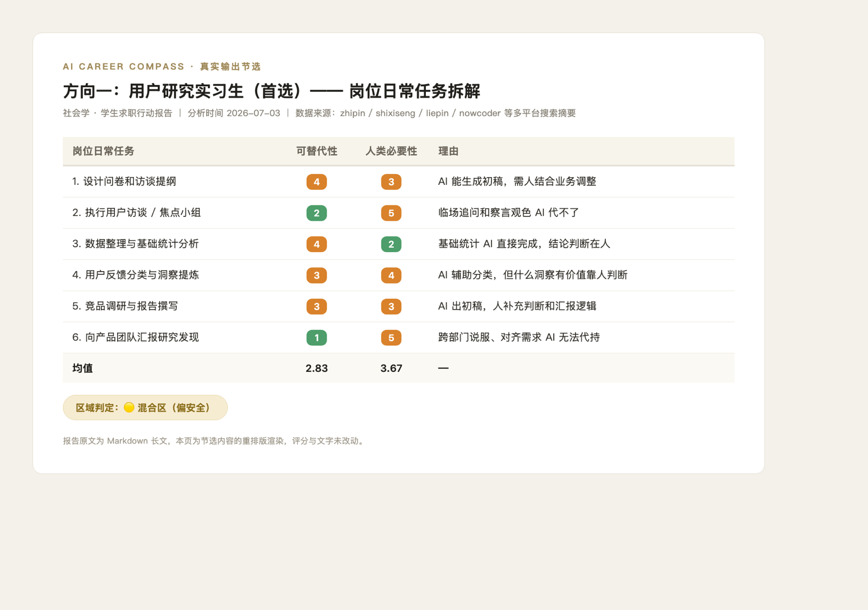Click 人类必要性 score badge 3 for 设计问卷
The width and height of the screenshot is (868, 610).
click(x=391, y=182)
